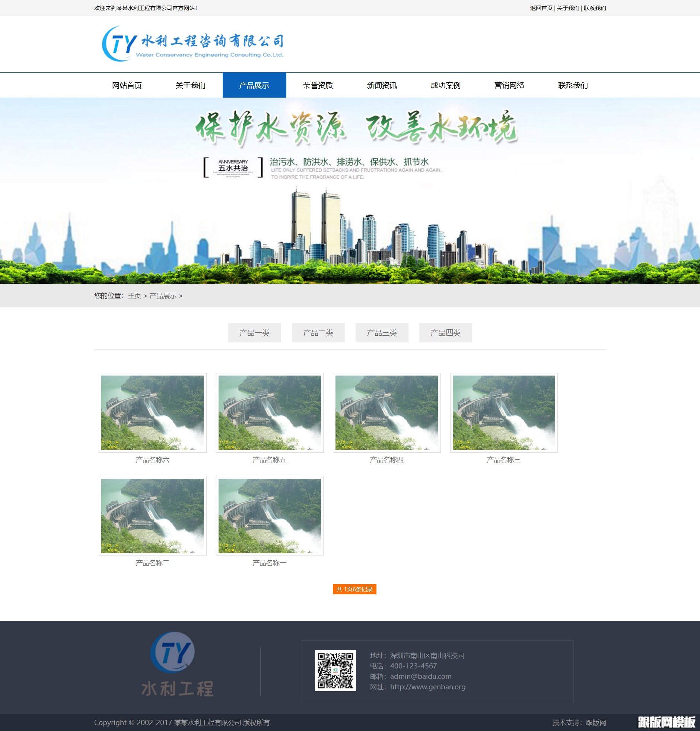The width and height of the screenshot is (700, 731).
Task: Click the TY company logo in header
Action: pos(192,44)
